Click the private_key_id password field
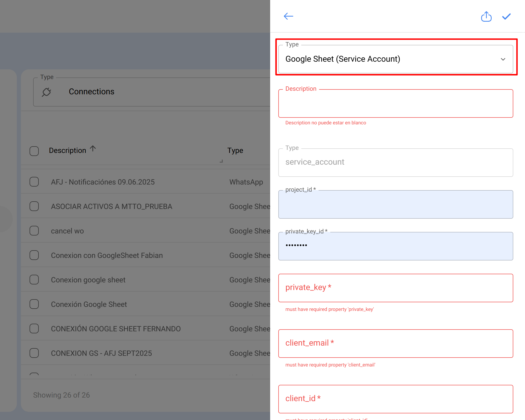This screenshot has height=420, width=525. (395, 246)
